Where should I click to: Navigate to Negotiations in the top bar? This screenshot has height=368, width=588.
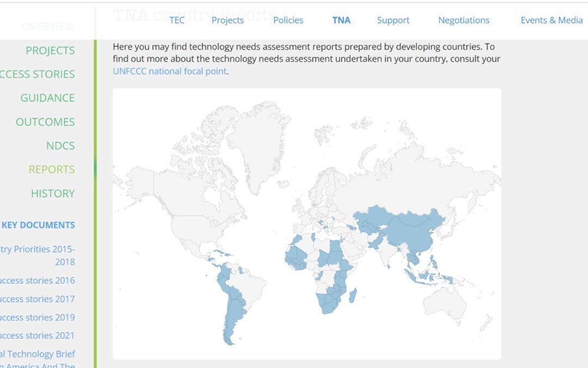(x=464, y=20)
